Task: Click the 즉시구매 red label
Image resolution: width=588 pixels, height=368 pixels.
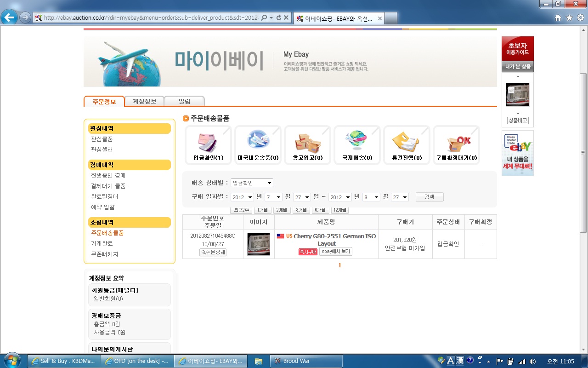Action: [x=308, y=252]
